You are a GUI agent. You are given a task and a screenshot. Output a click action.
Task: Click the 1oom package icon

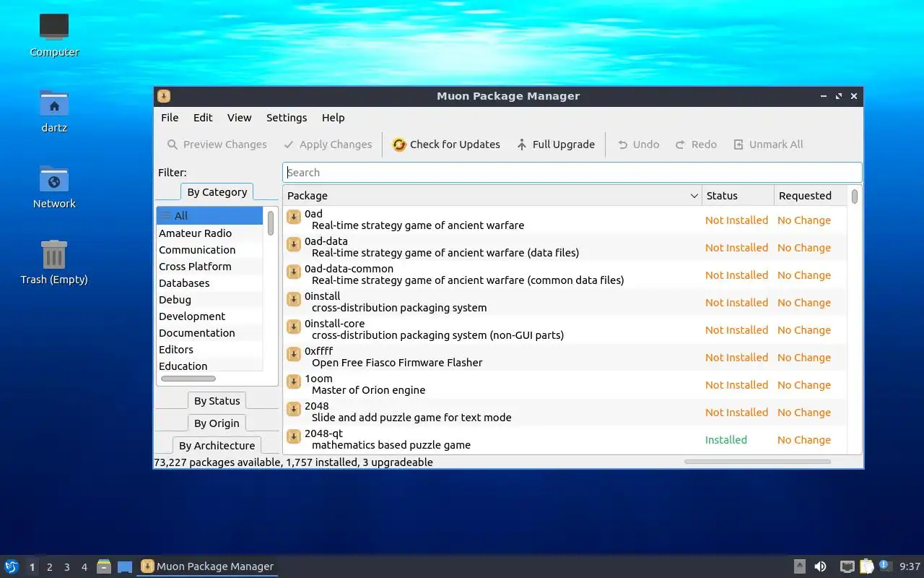click(x=294, y=382)
